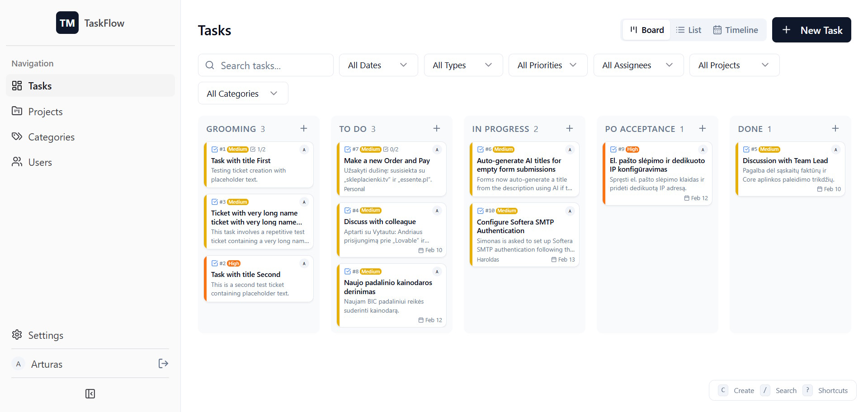Select the Tasks navigation icon
This screenshot has height=412, width=868.
(17, 85)
